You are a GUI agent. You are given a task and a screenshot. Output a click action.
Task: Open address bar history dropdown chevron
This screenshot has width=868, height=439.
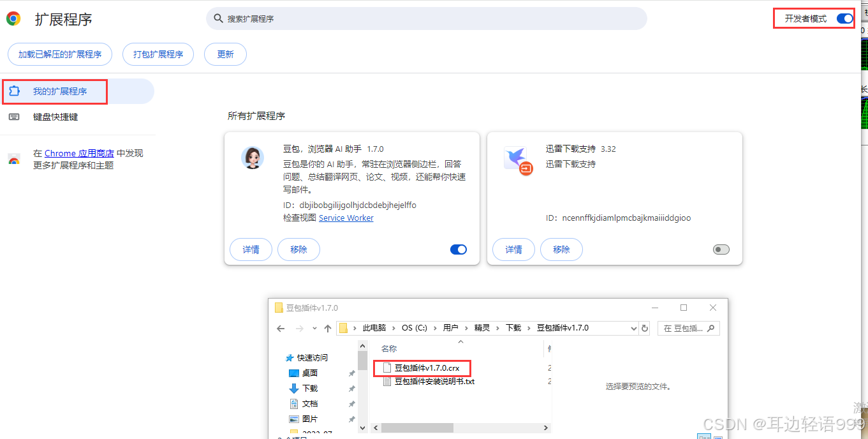tap(633, 328)
